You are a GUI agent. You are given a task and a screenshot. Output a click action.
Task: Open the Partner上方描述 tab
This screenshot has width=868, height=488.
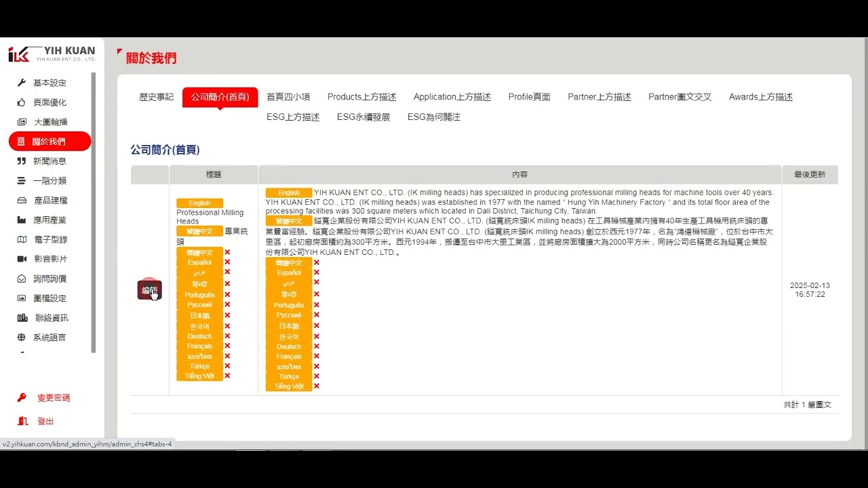599,97
